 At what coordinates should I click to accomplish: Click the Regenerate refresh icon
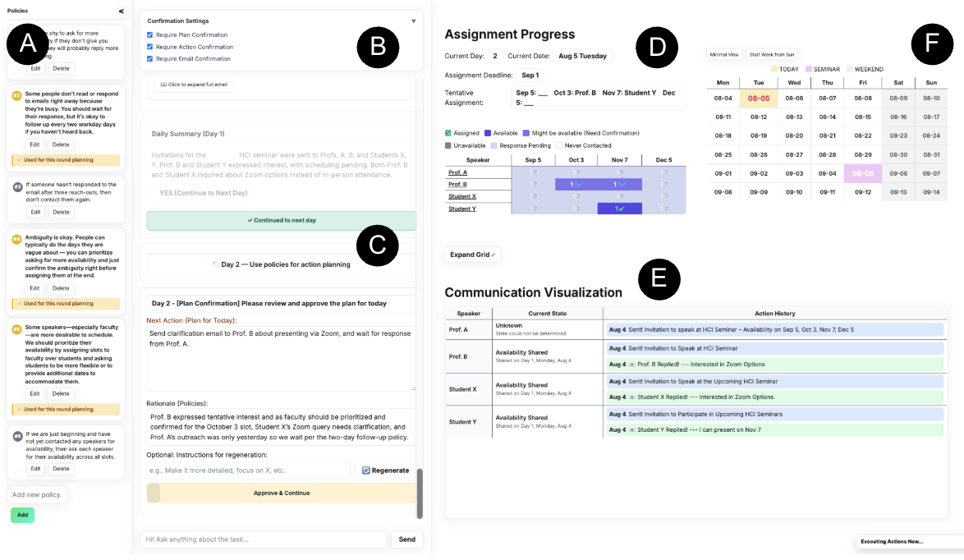click(x=365, y=470)
